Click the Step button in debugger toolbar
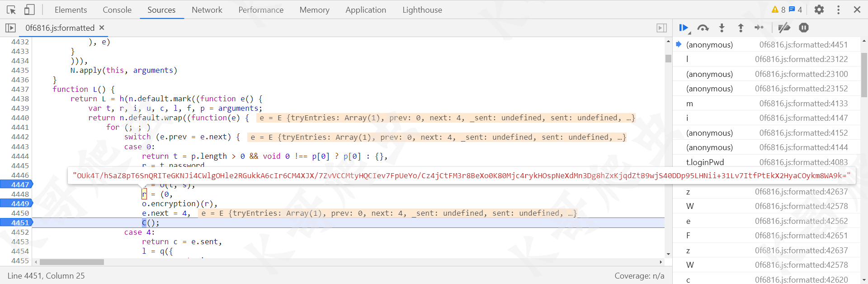The width and height of the screenshot is (868, 284). [759, 28]
